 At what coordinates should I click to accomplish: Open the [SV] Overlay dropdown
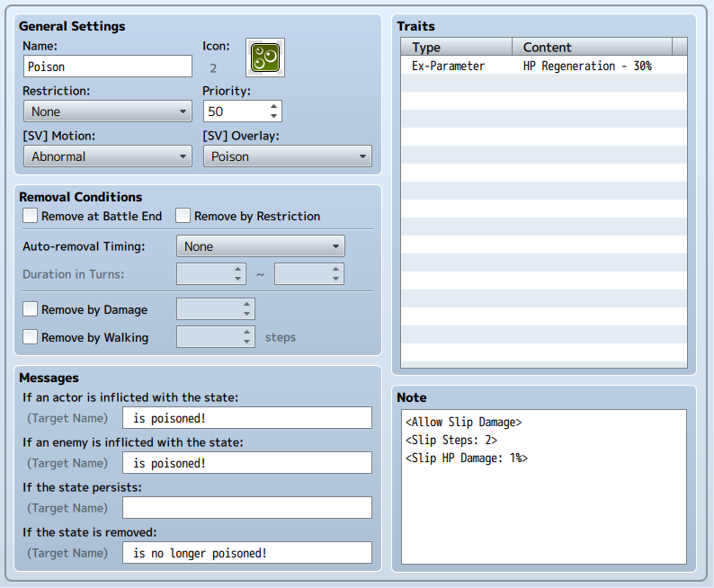pyautogui.click(x=287, y=156)
